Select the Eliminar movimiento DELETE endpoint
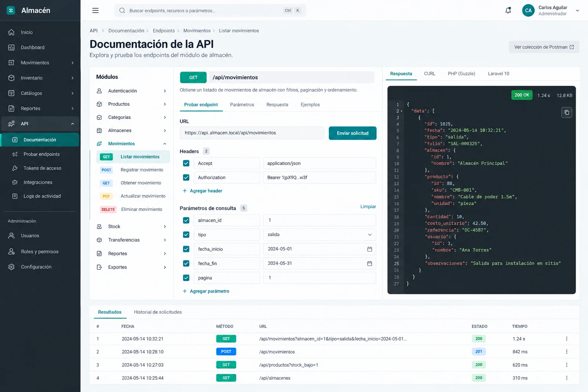 coord(133,209)
